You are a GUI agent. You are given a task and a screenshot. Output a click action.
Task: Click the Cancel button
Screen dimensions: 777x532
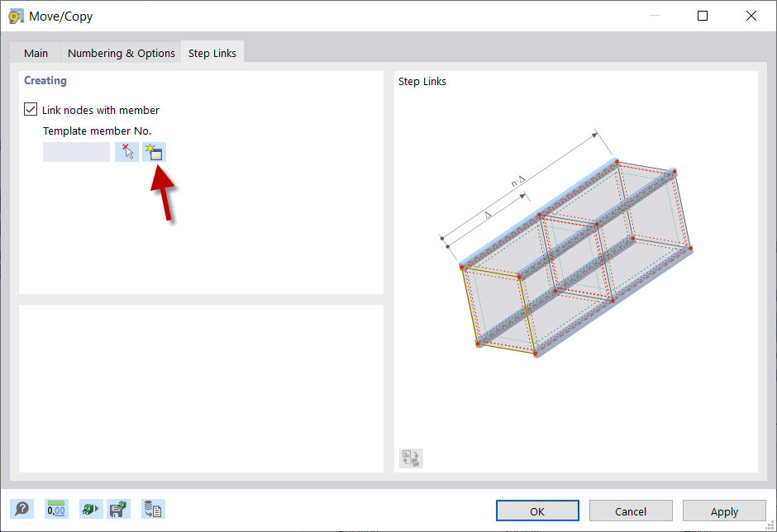tap(631, 511)
